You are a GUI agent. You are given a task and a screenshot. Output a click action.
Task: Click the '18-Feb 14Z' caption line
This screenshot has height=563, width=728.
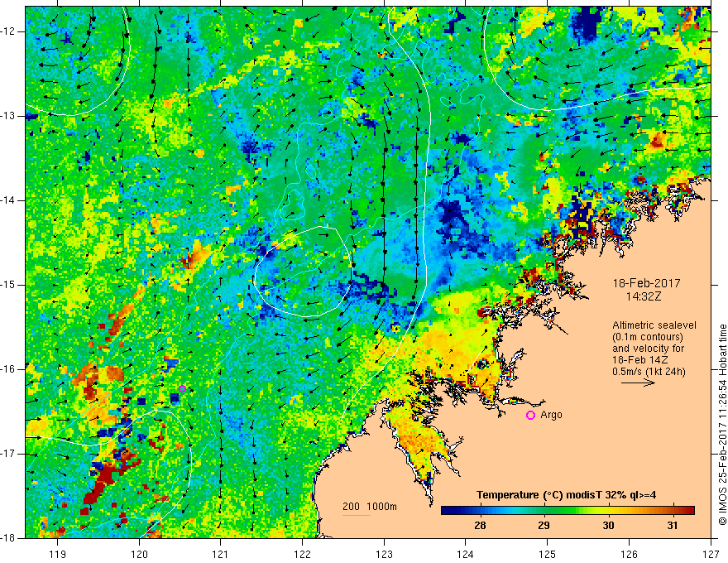[639, 360]
